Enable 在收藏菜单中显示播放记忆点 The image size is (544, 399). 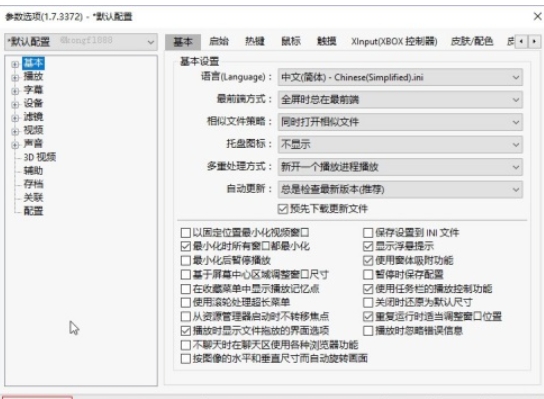point(186,289)
